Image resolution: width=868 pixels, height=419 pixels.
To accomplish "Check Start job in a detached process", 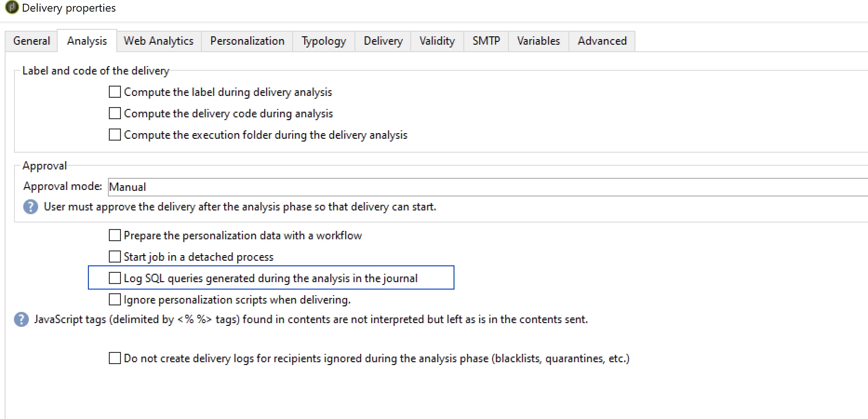I will pos(115,257).
